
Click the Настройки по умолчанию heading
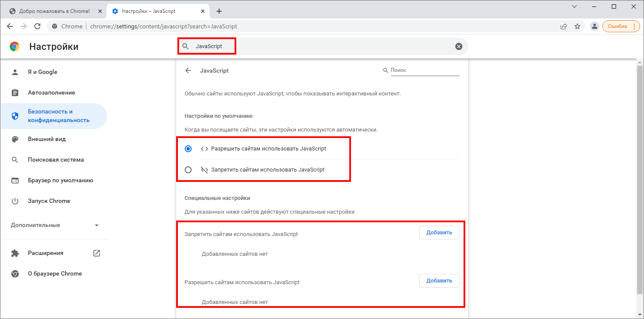pyautogui.click(x=219, y=116)
